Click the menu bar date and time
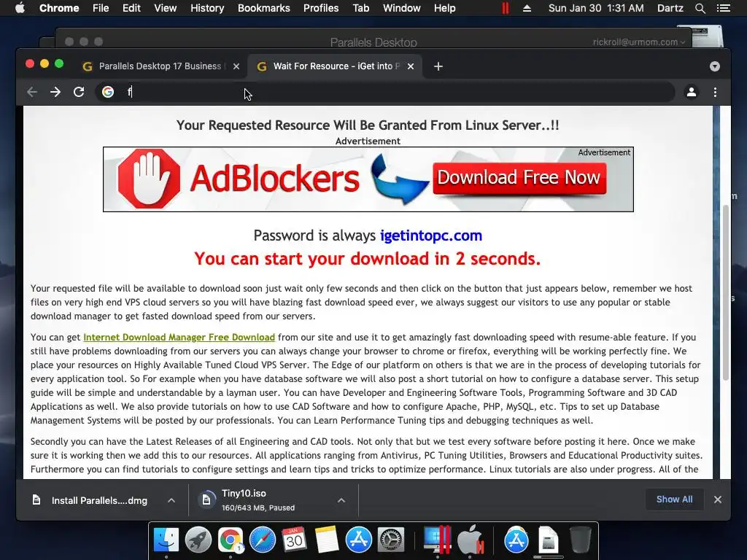The image size is (747, 560). (x=596, y=8)
